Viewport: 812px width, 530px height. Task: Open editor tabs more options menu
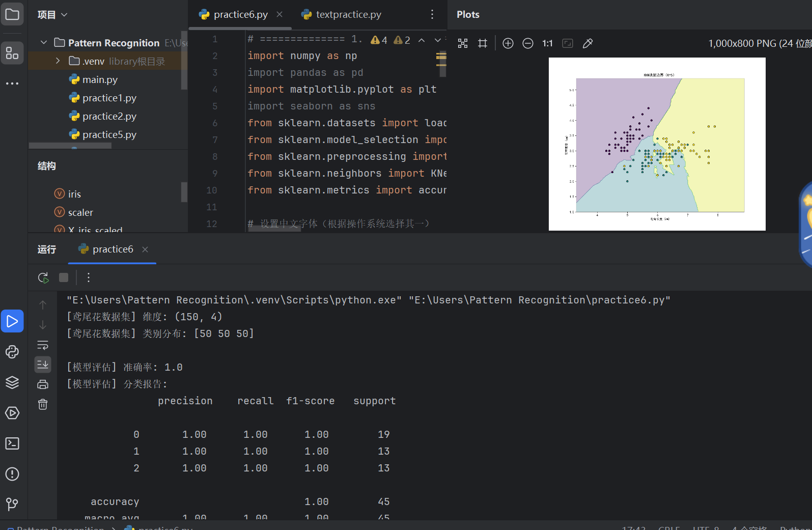(432, 14)
